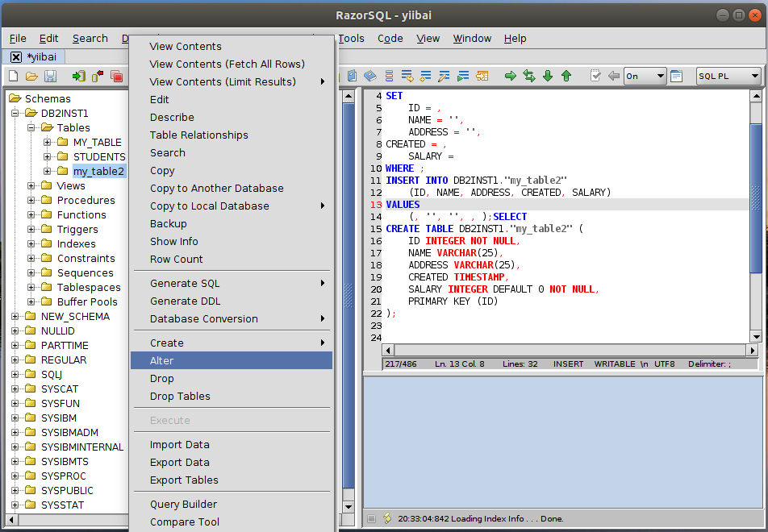
Task: Click the Open File folder icon
Action: (x=31, y=76)
